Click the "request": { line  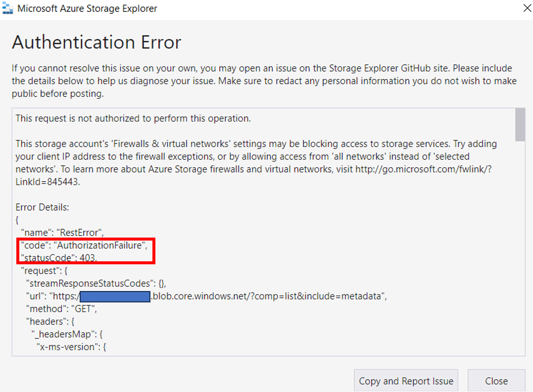pyautogui.click(x=44, y=271)
